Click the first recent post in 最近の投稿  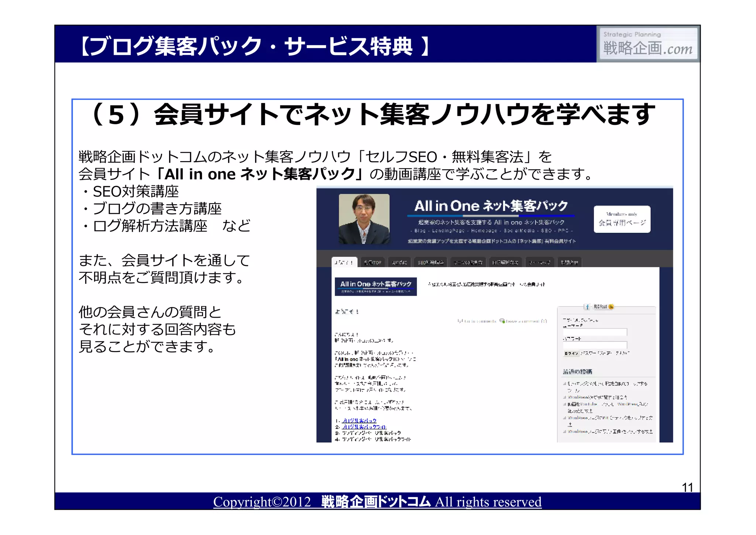[x=607, y=387]
